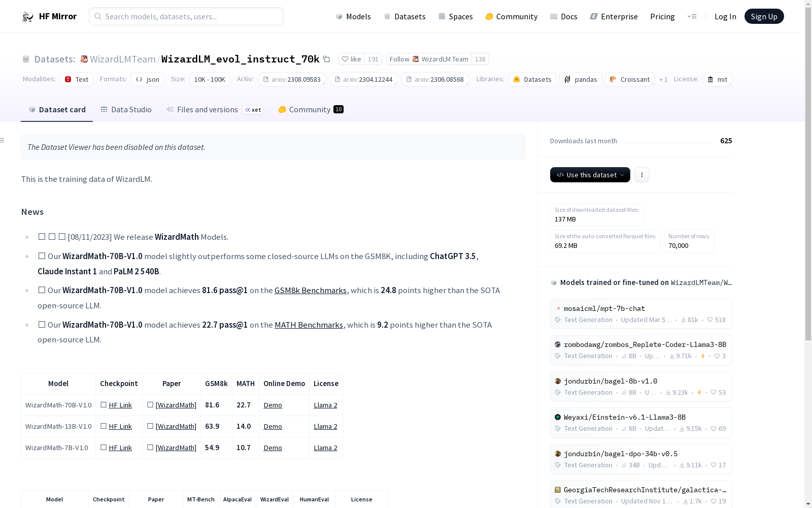Viewport: 812px width, 508px height.
Task: Select the Datasets library tag
Action: point(532,79)
